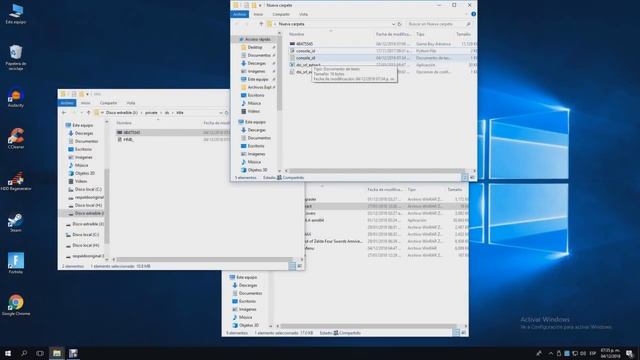Click horizontal scrollbar in title window file list

coord(204,260)
